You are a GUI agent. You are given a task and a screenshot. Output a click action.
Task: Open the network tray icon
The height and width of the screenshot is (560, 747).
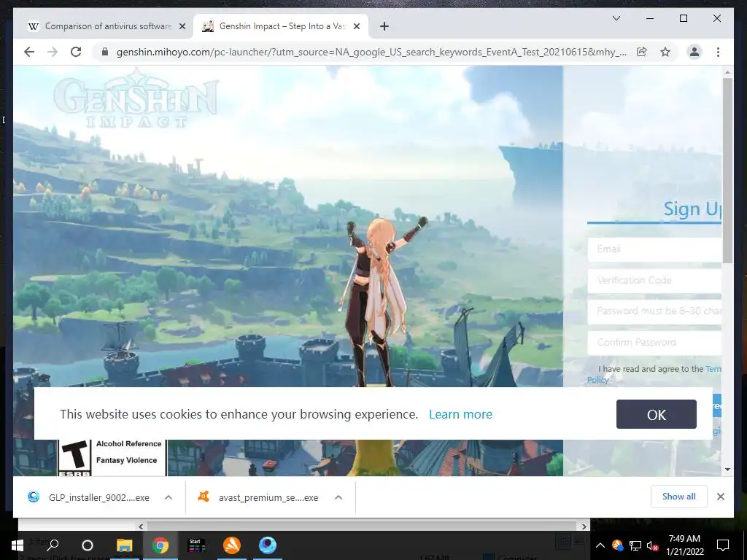click(x=635, y=545)
